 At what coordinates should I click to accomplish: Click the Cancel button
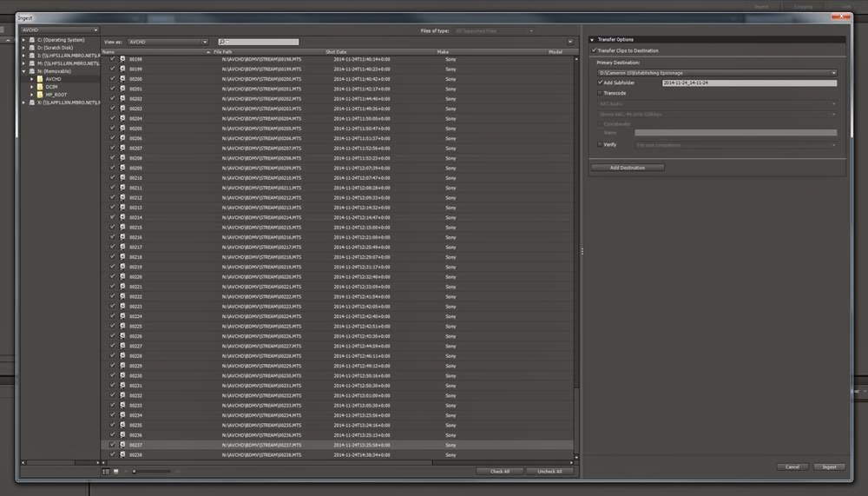(x=792, y=467)
